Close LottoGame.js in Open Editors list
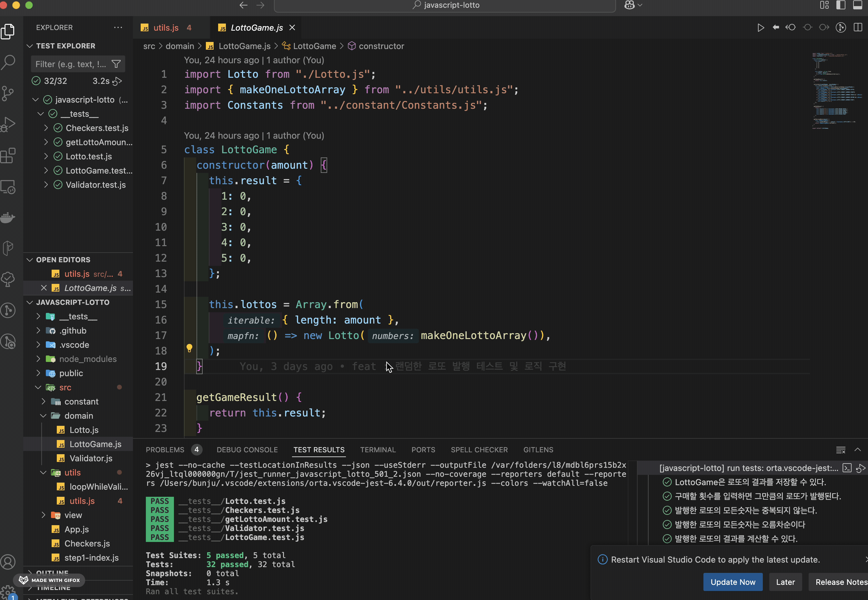 click(44, 288)
